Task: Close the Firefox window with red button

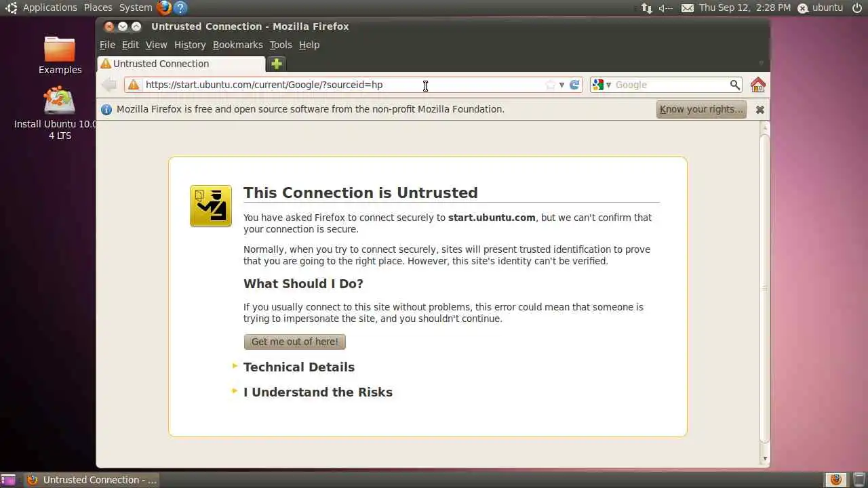Action: tap(109, 26)
